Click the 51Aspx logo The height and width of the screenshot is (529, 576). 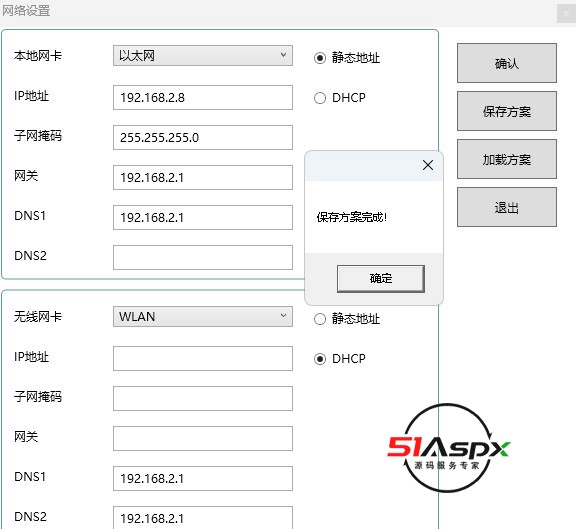[x=449, y=448]
